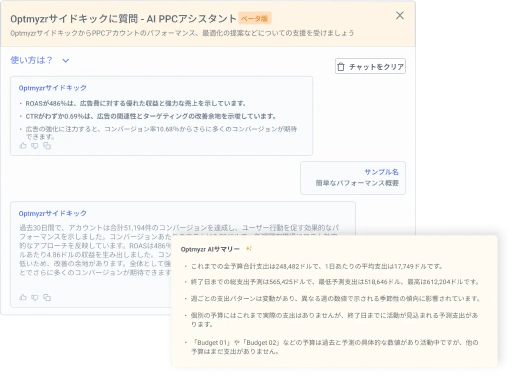The height and width of the screenshot is (388, 512).
Task: Expand the 使い方は？ section chevron
Action: [66, 61]
